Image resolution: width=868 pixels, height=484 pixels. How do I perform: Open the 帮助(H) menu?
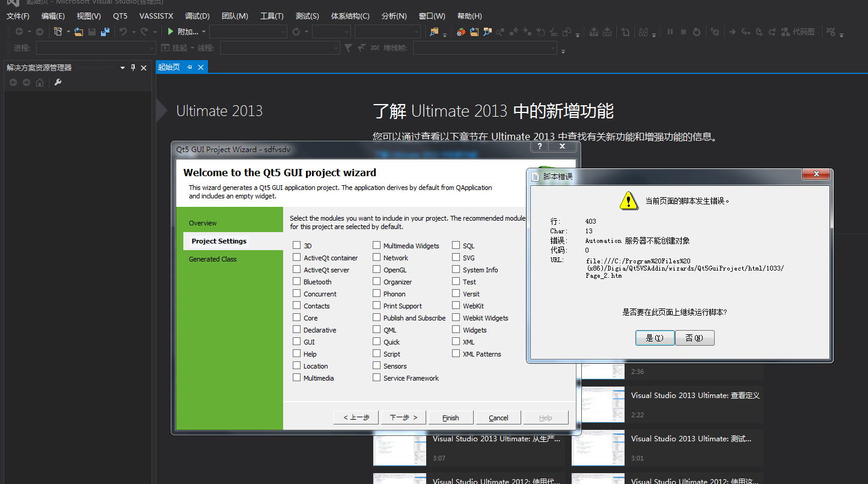469,16
